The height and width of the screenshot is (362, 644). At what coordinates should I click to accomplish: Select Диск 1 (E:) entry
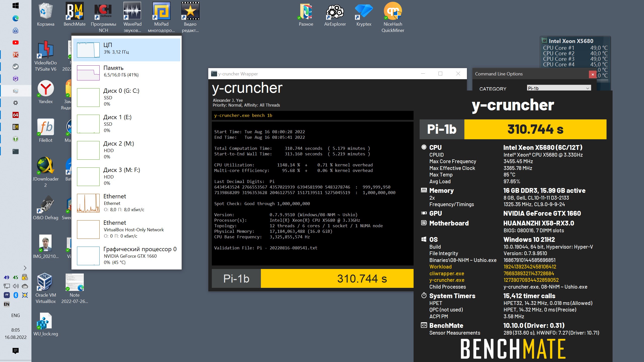(127, 124)
